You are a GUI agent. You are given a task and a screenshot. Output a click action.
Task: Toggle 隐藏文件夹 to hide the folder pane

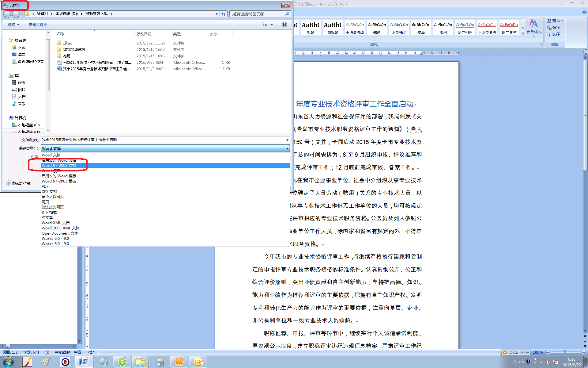tap(18, 183)
